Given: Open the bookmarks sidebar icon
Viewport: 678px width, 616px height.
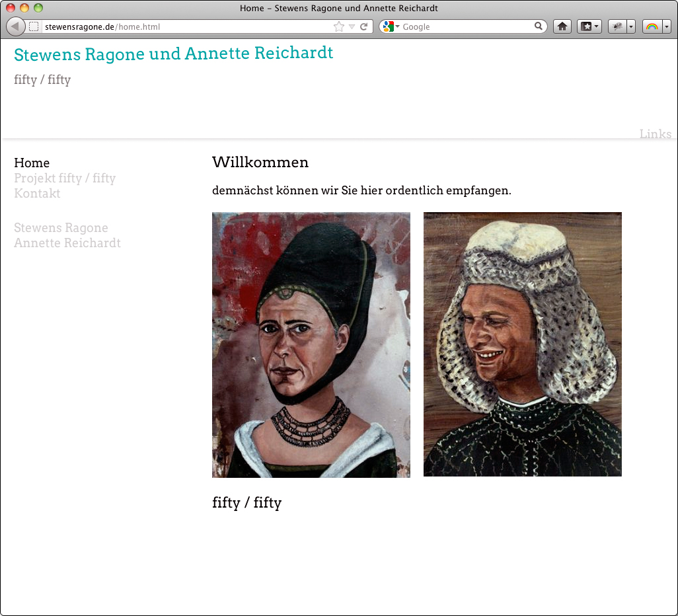Looking at the screenshot, I should pyautogui.click(x=585, y=26).
